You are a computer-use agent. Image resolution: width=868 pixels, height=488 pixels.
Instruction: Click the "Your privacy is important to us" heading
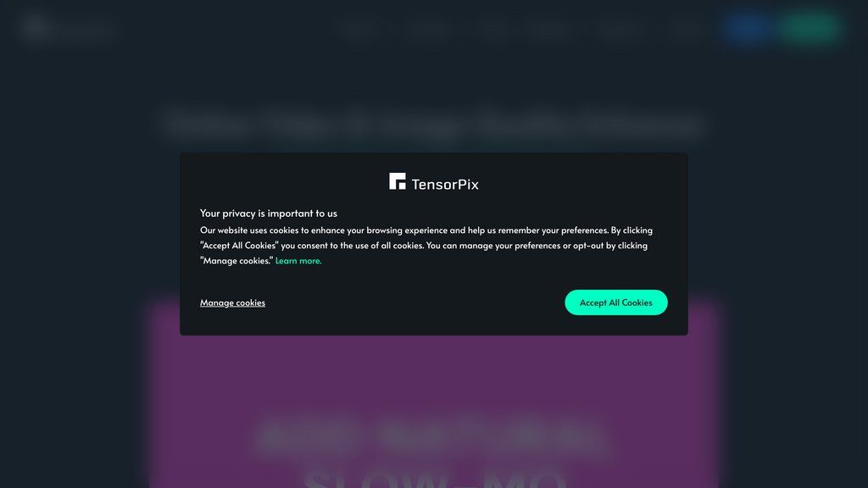pos(269,213)
